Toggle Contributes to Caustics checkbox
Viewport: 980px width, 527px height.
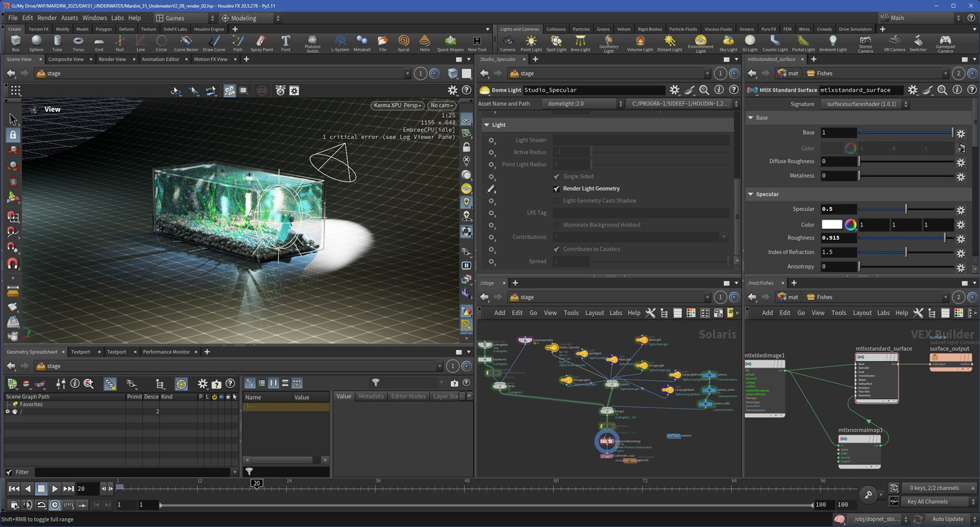coord(557,249)
